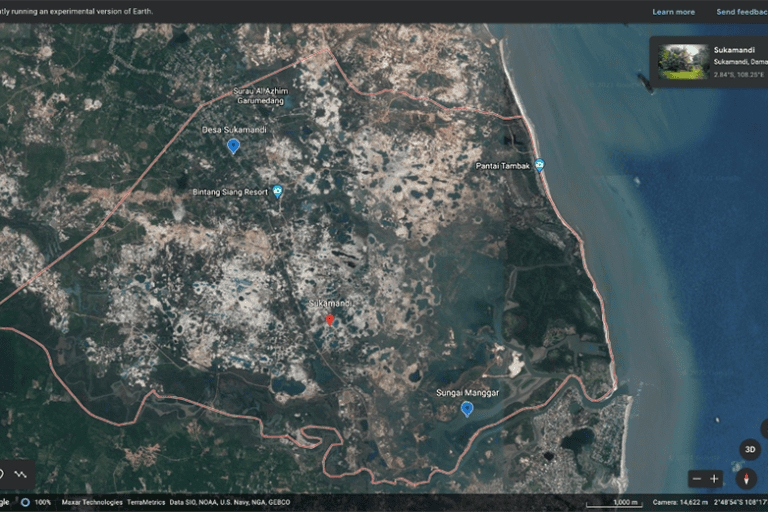Select the measure path tool icon

click(21, 474)
